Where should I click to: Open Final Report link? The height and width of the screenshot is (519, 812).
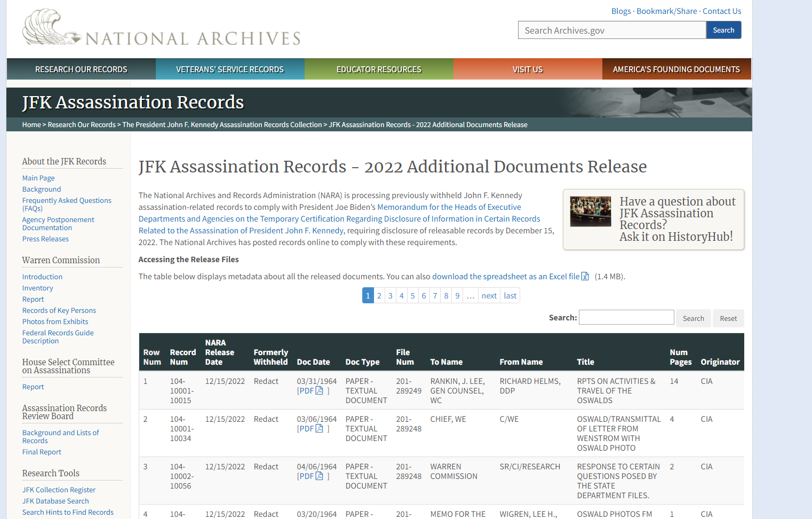[42, 452]
